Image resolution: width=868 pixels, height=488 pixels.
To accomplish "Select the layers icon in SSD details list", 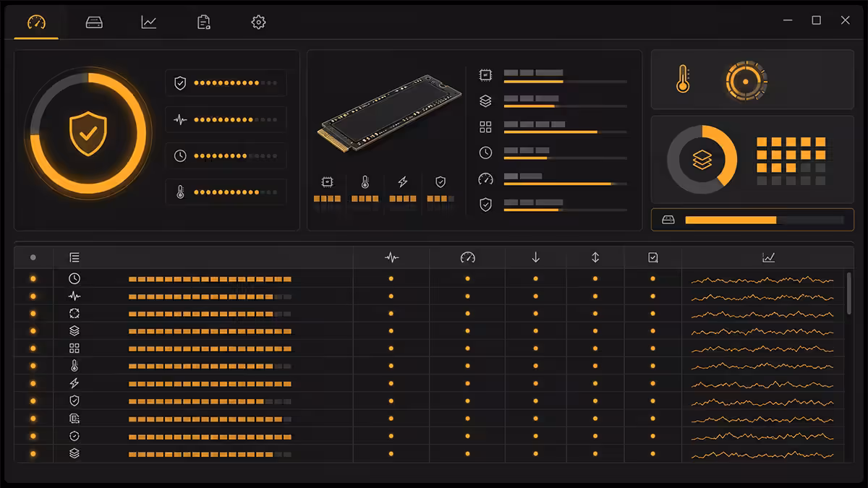I will point(485,101).
